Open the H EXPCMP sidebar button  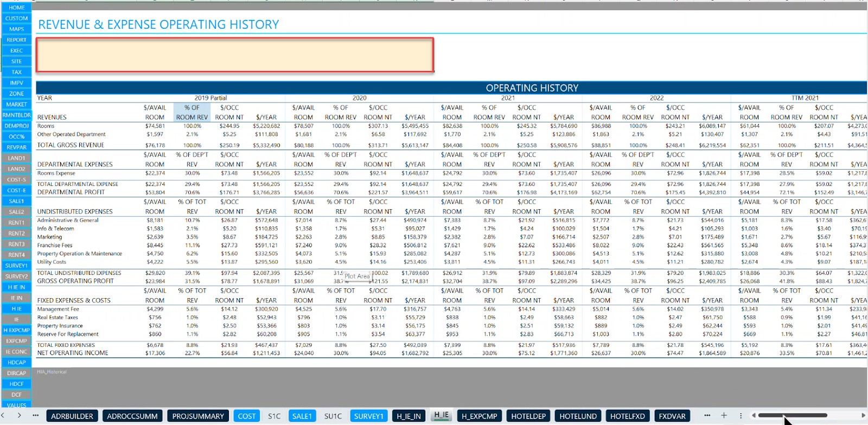[16, 330]
